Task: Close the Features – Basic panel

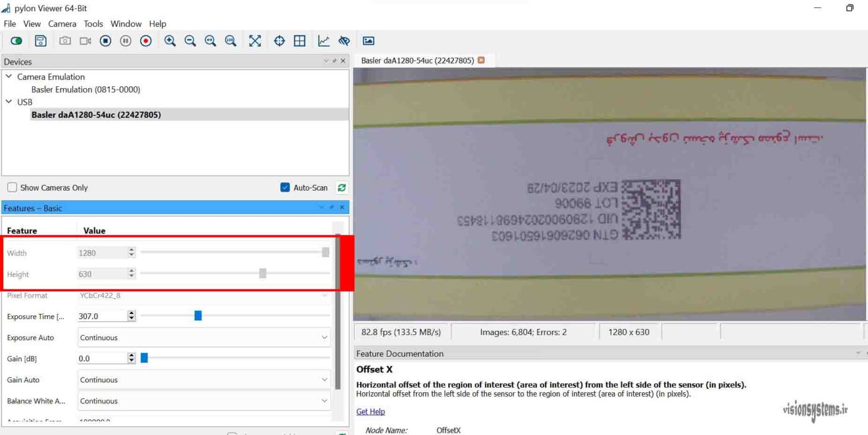Action: pyautogui.click(x=342, y=207)
